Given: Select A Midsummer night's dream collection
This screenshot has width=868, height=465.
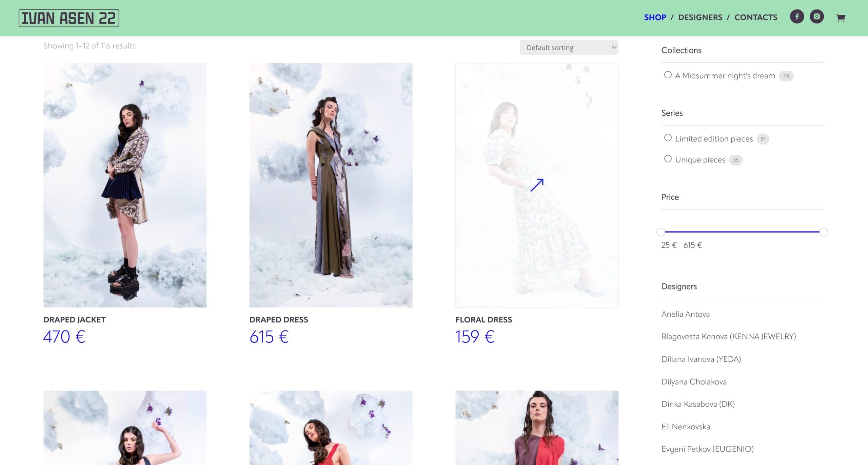Looking at the screenshot, I should pyautogui.click(x=668, y=75).
